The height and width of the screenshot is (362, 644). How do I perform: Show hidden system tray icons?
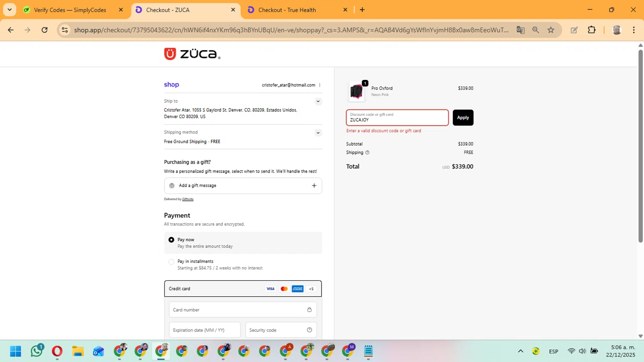pyautogui.click(x=520, y=351)
